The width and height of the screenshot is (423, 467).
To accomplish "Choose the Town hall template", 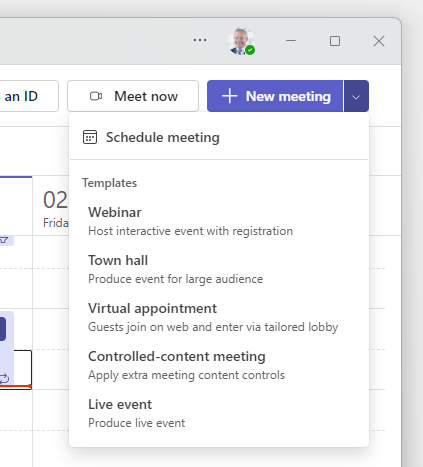I will tap(219, 269).
